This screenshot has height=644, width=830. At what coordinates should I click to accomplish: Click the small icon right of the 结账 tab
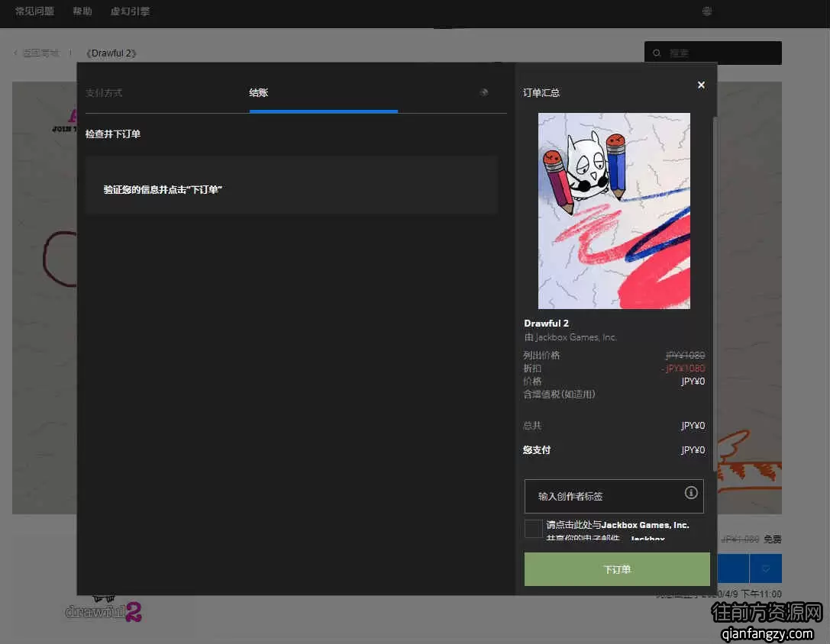tap(484, 92)
